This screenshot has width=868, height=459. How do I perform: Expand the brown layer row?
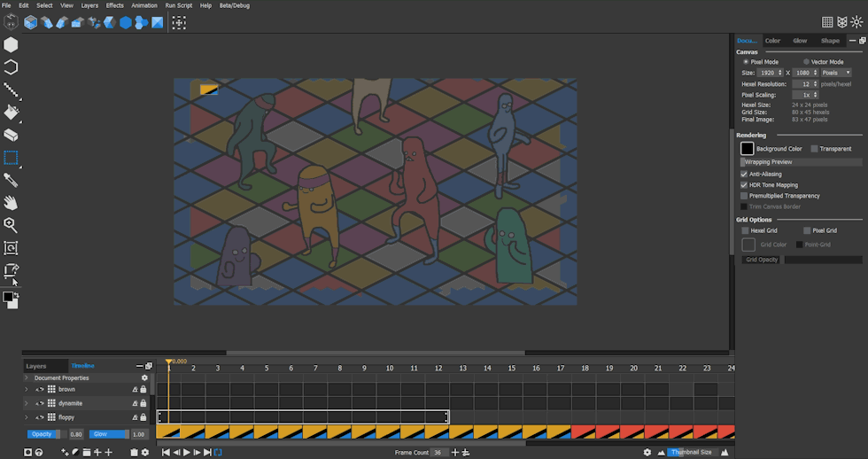[x=27, y=389]
